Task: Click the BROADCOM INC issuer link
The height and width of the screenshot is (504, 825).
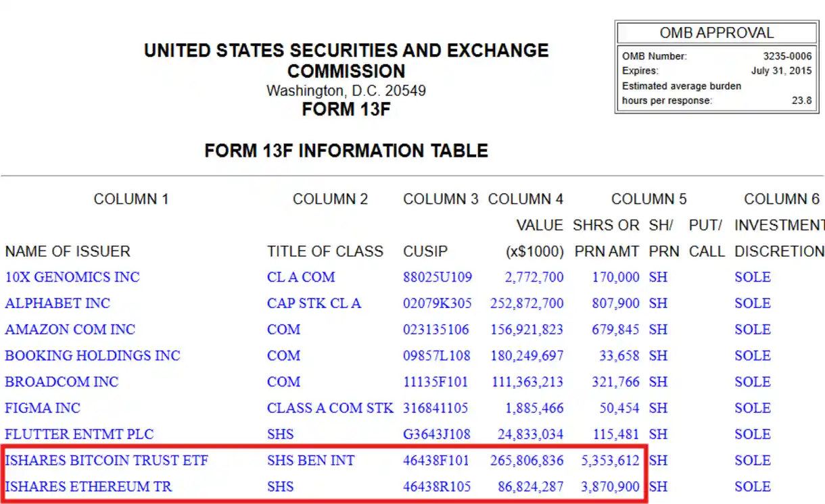Action: click(62, 382)
